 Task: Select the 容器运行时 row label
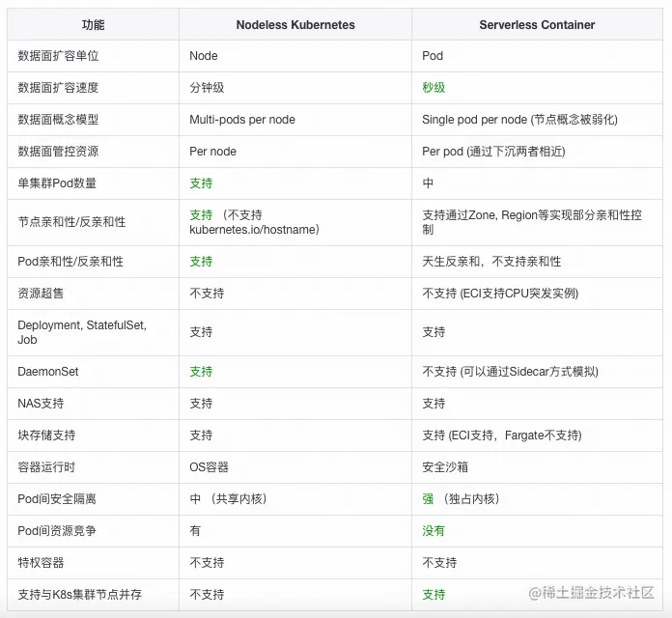point(46,467)
